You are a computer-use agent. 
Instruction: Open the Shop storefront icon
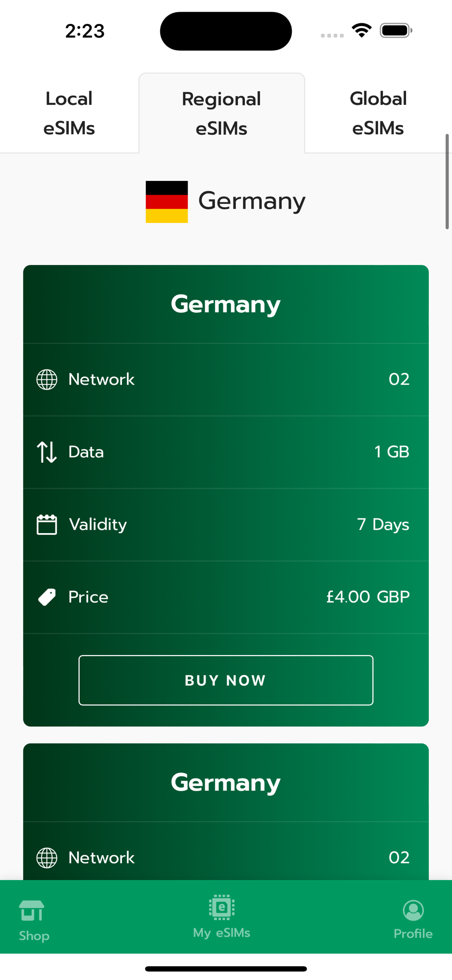[32, 911]
